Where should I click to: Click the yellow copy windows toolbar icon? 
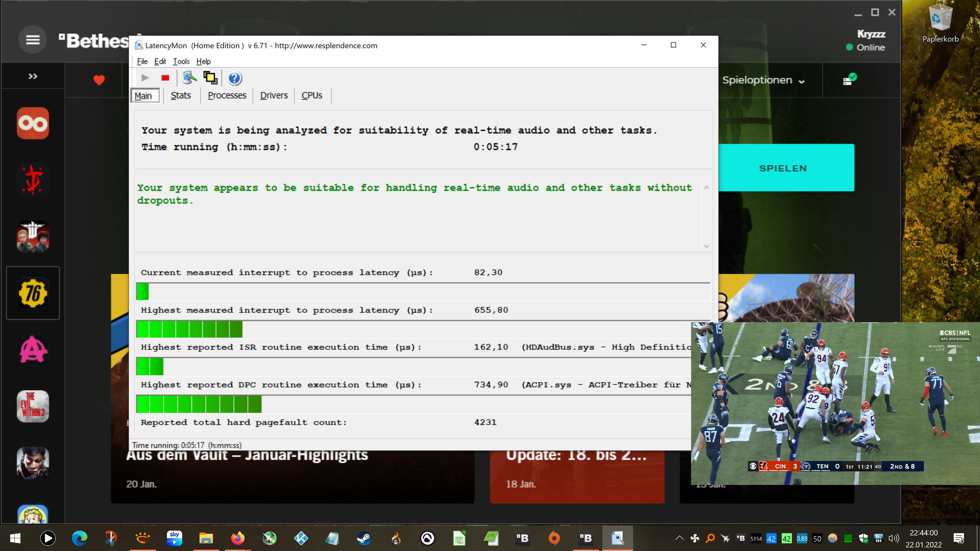210,78
